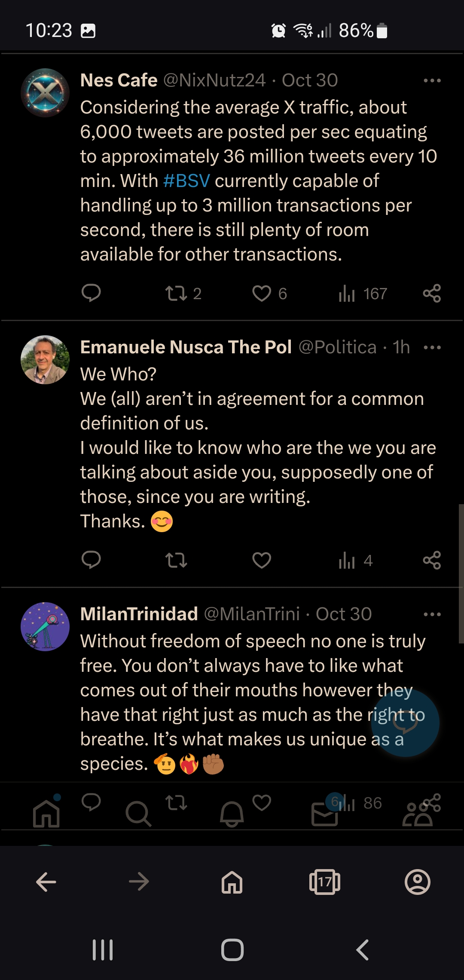Open more options for Nes Cafe tweet
Viewport: 464px width, 980px height.
coord(432,80)
